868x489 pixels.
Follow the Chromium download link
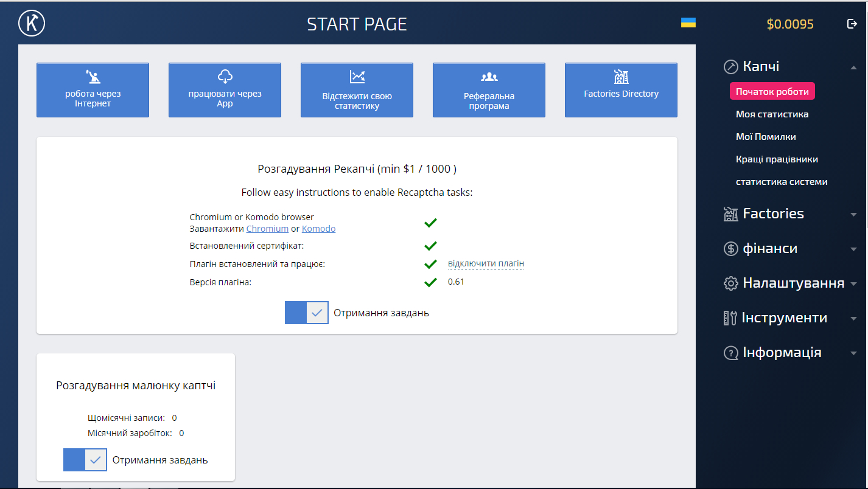pos(267,229)
